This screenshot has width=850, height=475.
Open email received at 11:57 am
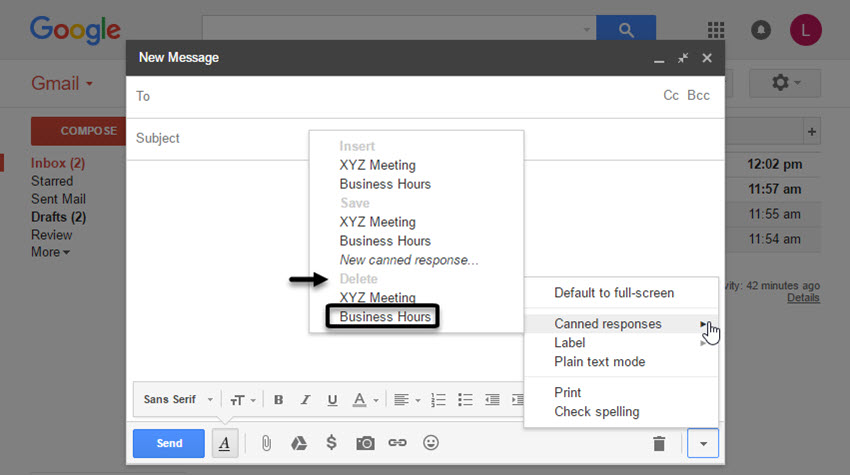point(774,189)
